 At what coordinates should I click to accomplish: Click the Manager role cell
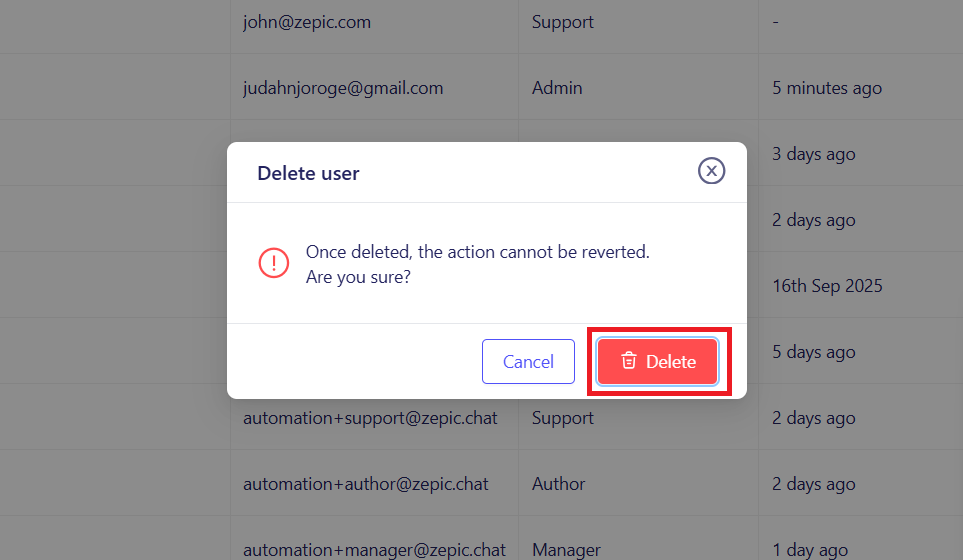coord(566,549)
